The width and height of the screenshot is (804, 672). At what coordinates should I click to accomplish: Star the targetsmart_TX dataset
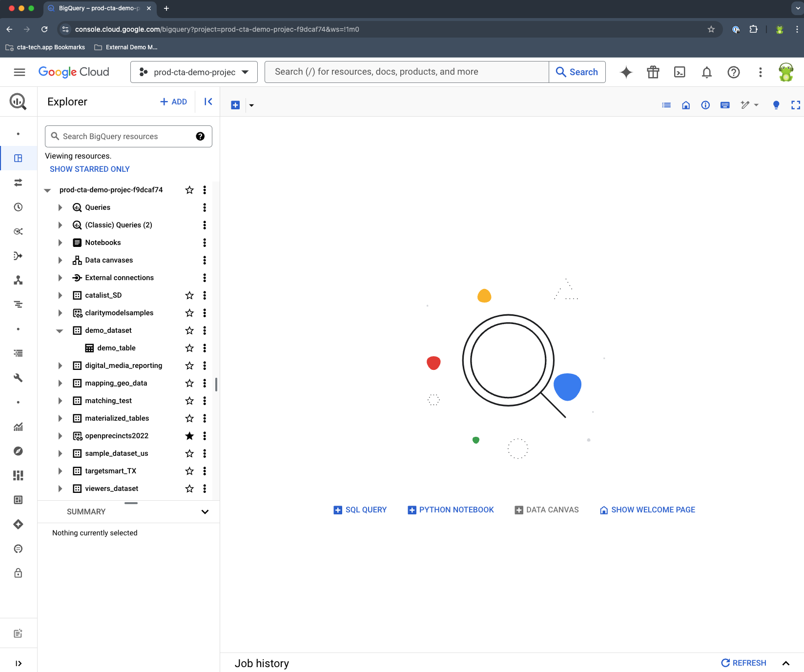[x=189, y=471]
